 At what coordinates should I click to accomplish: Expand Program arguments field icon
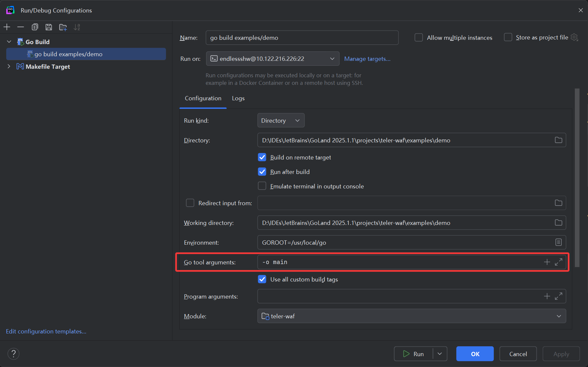pyautogui.click(x=558, y=296)
